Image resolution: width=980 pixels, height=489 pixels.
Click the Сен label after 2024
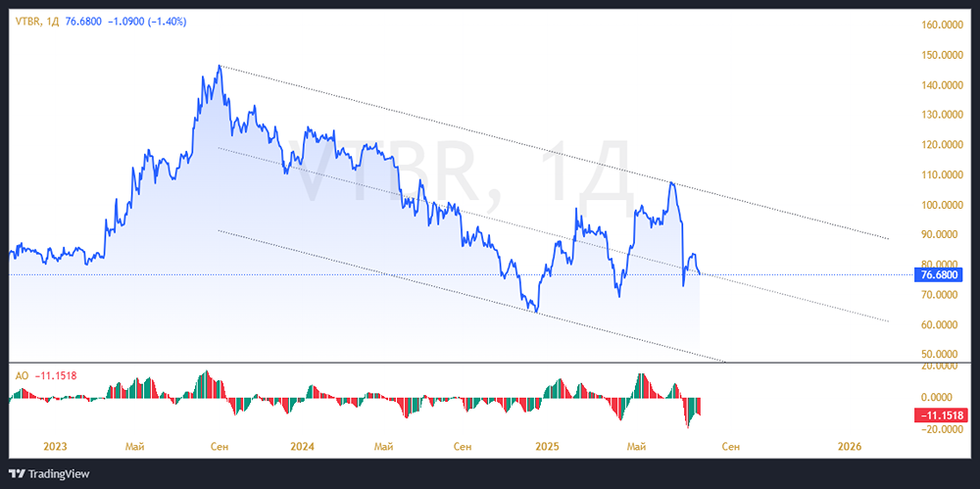click(x=463, y=447)
